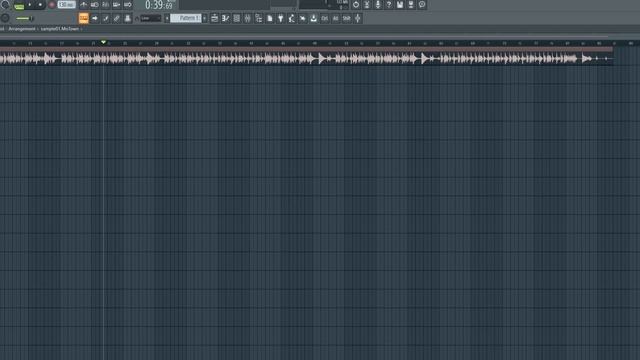Image resolution: width=640 pixels, height=360 pixels.
Task: Toggle note/clip grouping link icon
Action: [x=117, y=18]
